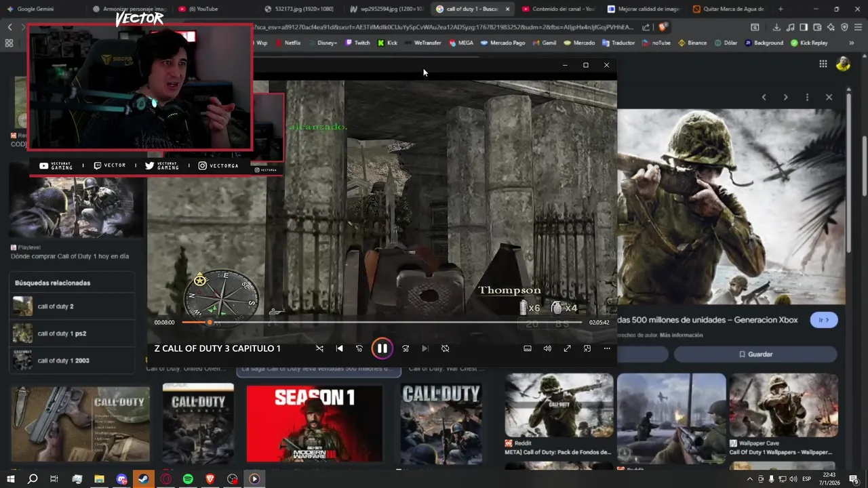This screenshot has width=868, height=488.
Task: Open the Windows notification center
Action: tap(854, 479)
